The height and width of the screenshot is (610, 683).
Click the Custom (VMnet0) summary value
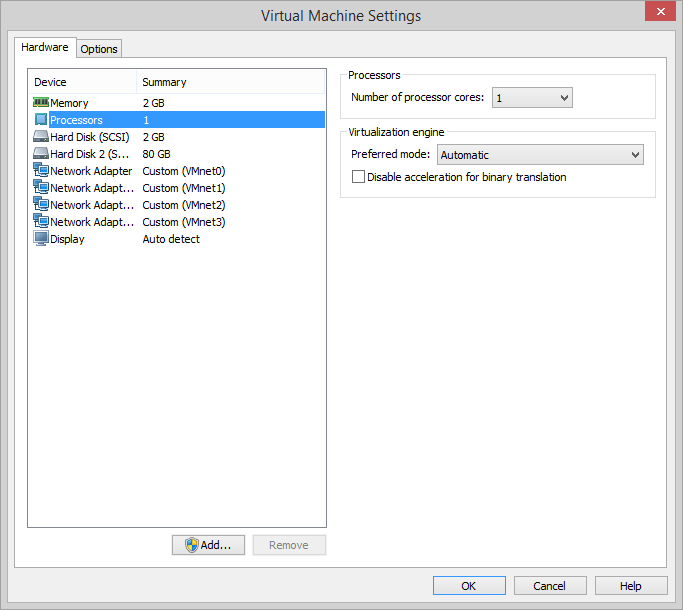tap(184, 171)
